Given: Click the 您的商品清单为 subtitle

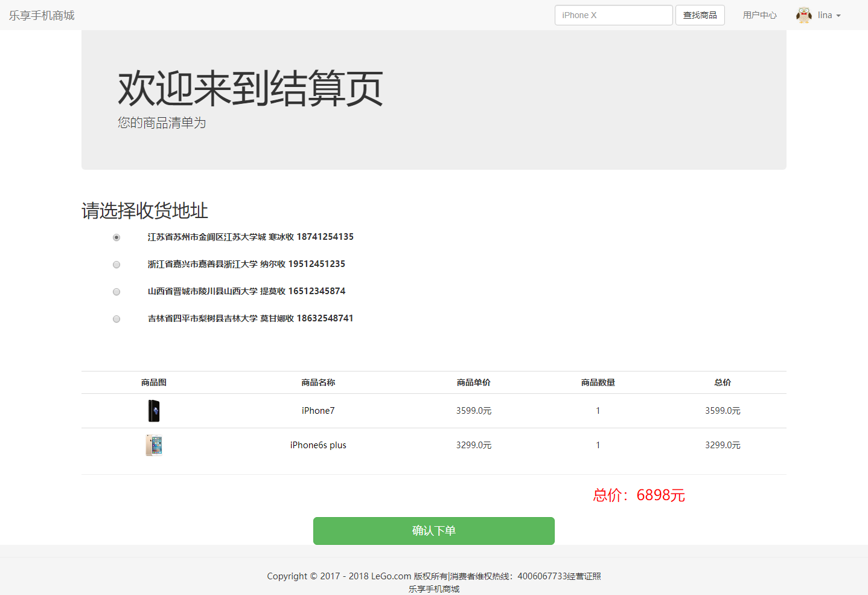Looking at the screenshot, I should point(162,123).
